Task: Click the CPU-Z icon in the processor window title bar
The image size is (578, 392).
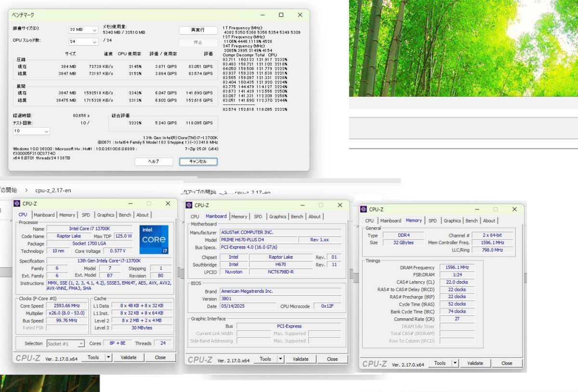Action: [x=17, y=203]
